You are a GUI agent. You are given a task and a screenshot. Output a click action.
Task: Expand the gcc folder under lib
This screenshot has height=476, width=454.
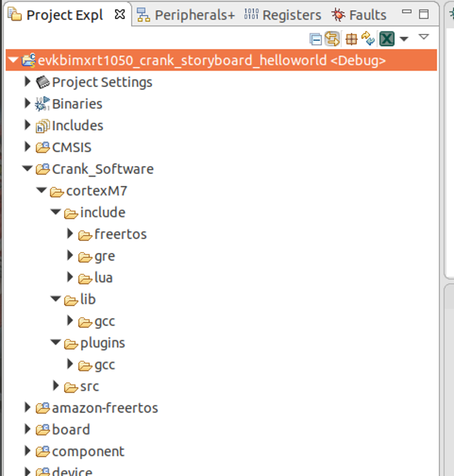coord(70,321)
